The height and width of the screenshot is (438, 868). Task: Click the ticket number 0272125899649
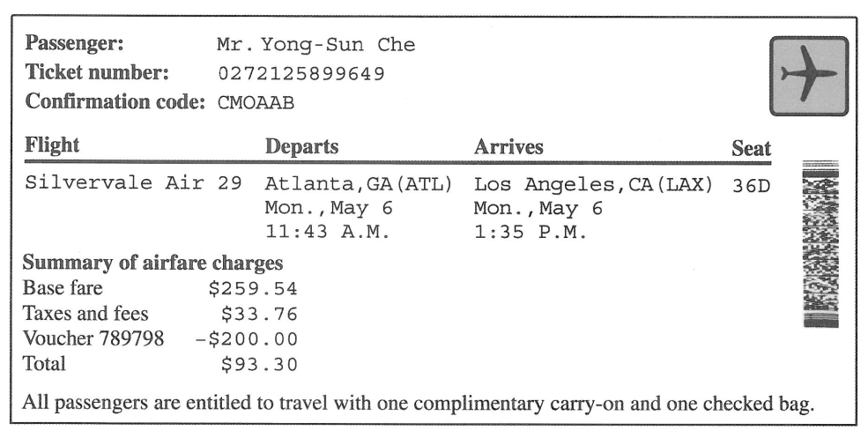click(x=300, y=74)
